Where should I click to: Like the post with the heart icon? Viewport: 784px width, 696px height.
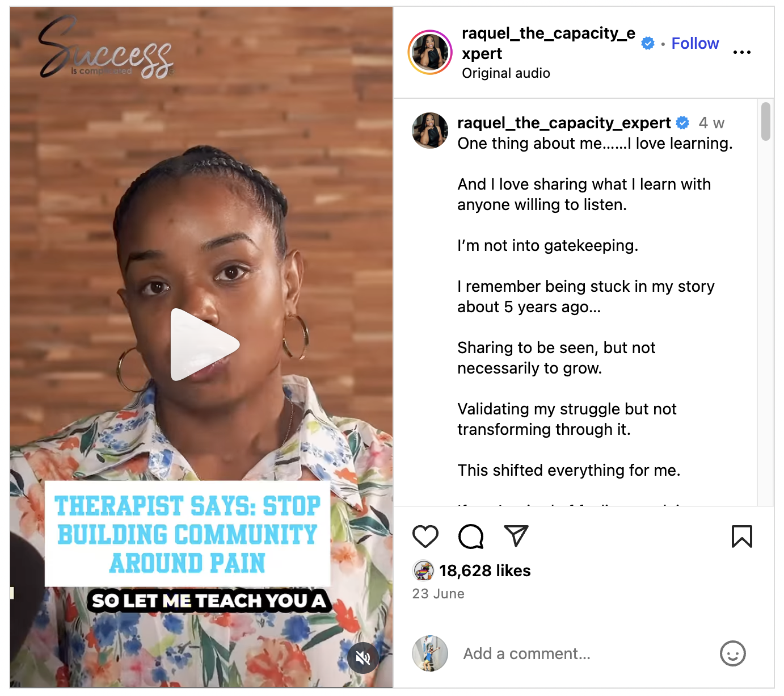[425, 536]
